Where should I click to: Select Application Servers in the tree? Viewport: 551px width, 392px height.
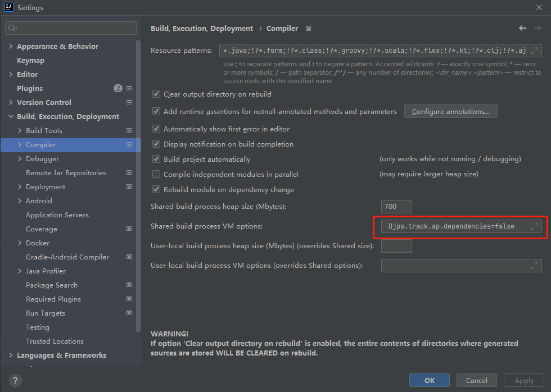coord(57,215)
